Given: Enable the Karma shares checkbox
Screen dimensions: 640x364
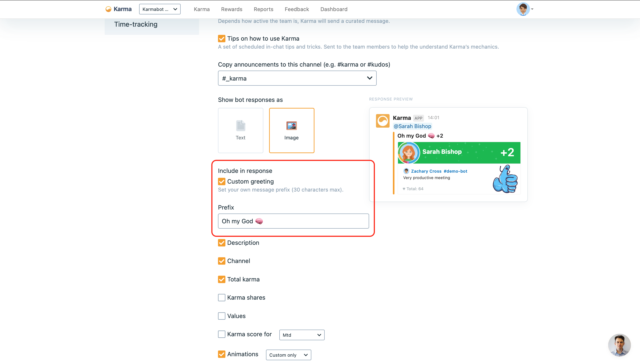Looking at the screenshot, I should (x=222, y=297).
